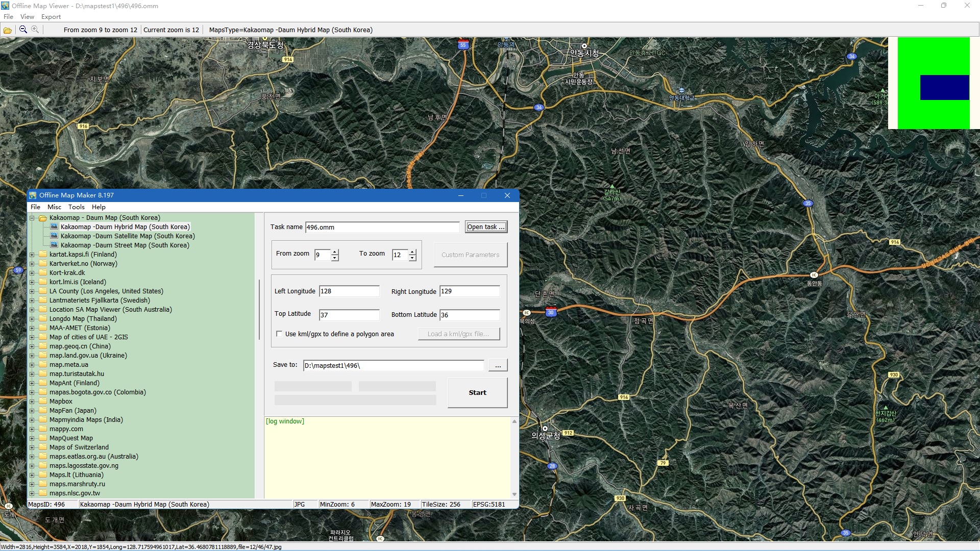Click the Bottom Latitude field
The image size is (980, 551).
470,315
